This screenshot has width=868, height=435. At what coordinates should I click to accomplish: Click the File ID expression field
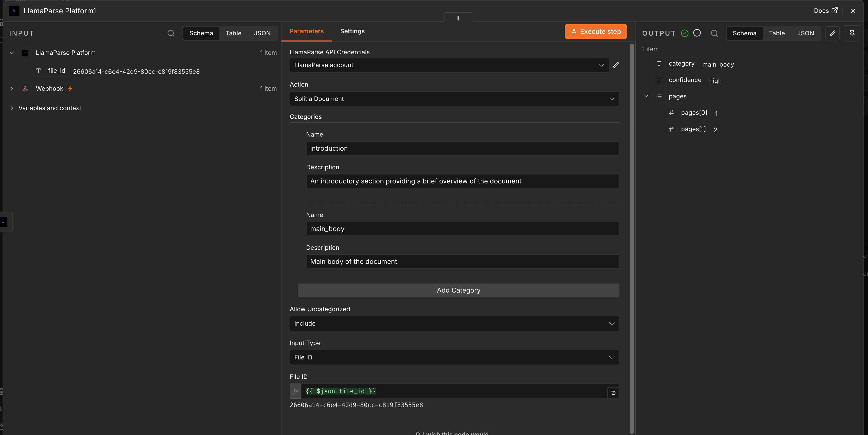pyautogui.click(x=454, y=391)
